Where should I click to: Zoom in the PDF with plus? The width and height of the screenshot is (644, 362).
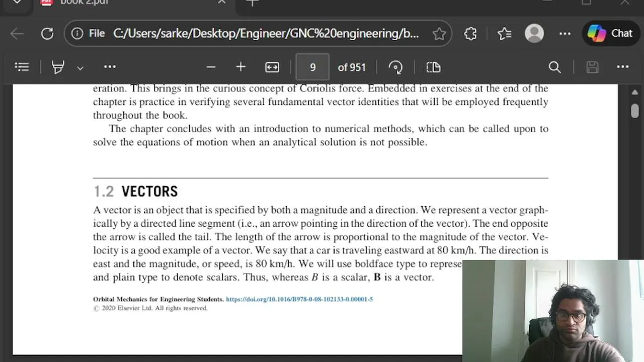[240, 67]
